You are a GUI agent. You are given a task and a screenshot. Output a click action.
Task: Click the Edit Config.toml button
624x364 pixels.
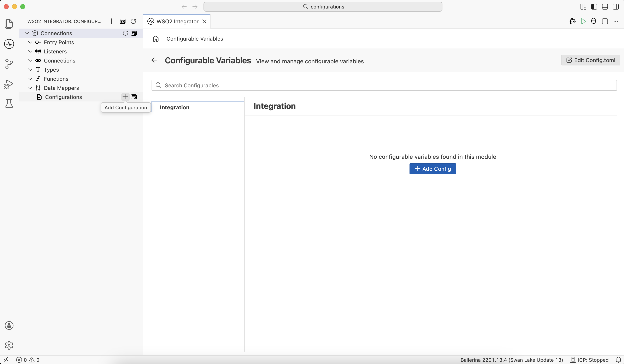click(x=591, y=60)
